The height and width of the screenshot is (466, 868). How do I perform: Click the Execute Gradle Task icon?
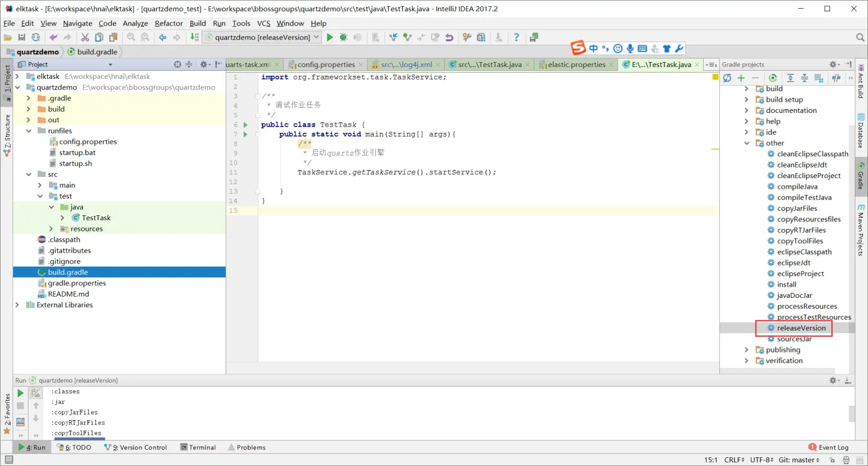[x=773, y=78]
